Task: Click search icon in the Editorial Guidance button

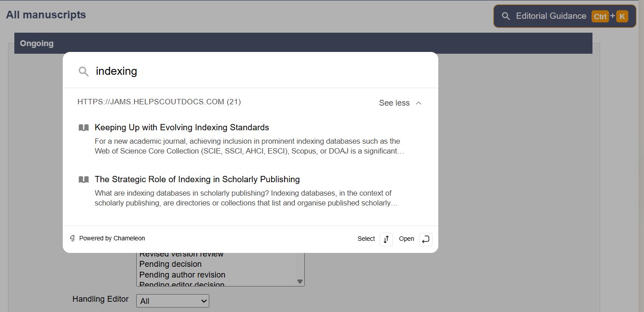Action: 506,16
